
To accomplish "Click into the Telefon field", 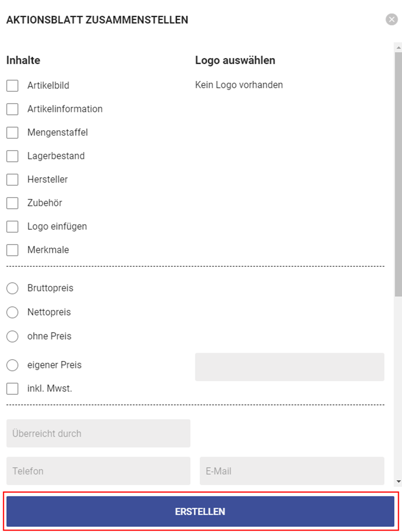I will pyautogui.click(x=98, y=471).
